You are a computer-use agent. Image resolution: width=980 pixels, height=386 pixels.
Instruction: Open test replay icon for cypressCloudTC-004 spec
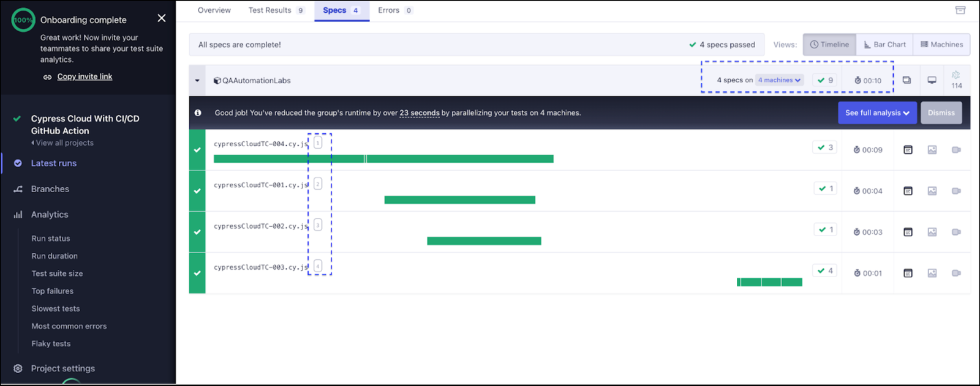pyautogui.click(x=908, y=150)
